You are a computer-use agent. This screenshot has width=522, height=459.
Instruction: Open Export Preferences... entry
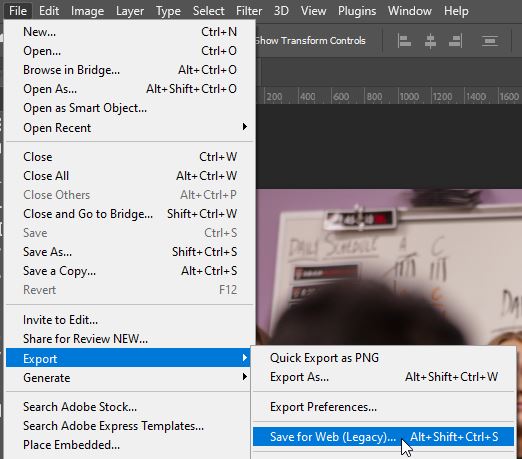[x=383, y=407]
